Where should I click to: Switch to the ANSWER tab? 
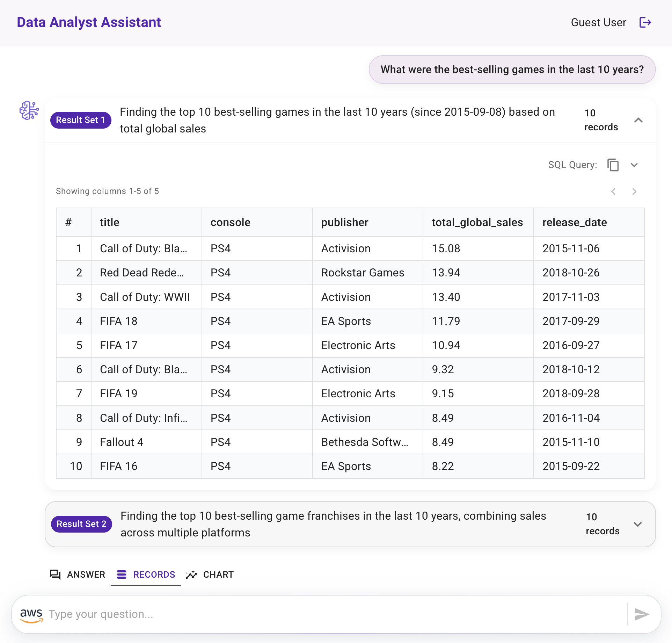78,575
